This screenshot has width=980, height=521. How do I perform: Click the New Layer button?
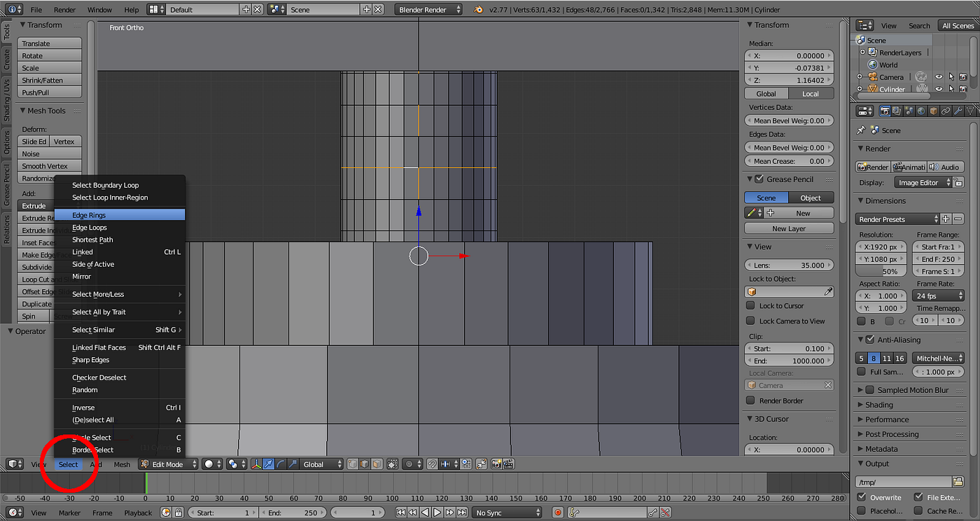pos(789,228)
